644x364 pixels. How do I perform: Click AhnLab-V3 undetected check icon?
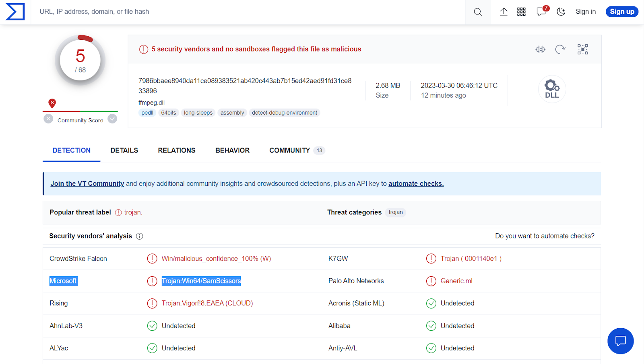pyautogui.click(x=152, y=326)
